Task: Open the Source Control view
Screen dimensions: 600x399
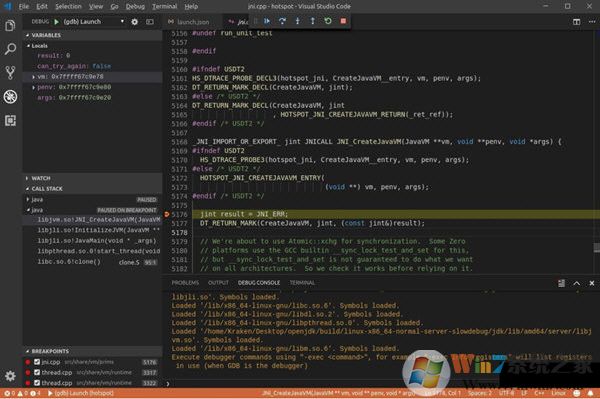Action: click(10, 73)
